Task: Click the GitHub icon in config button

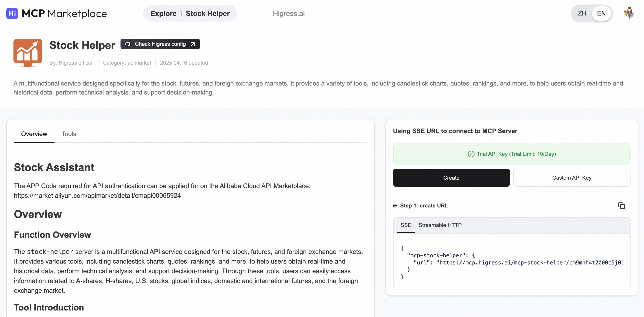Action: pos(128,44)
